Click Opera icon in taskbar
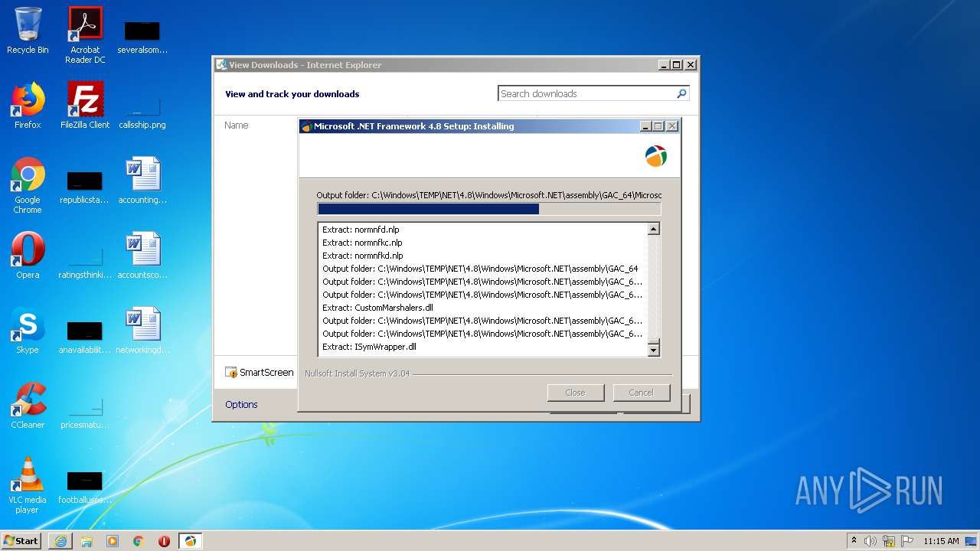Image resolution: width=980 pixels, height=551 pixels. tap(164, 541)
